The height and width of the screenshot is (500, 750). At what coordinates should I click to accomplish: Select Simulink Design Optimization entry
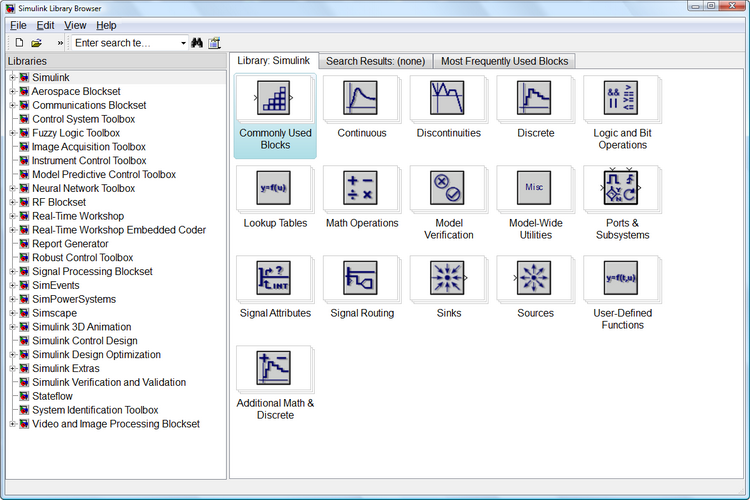96,355
